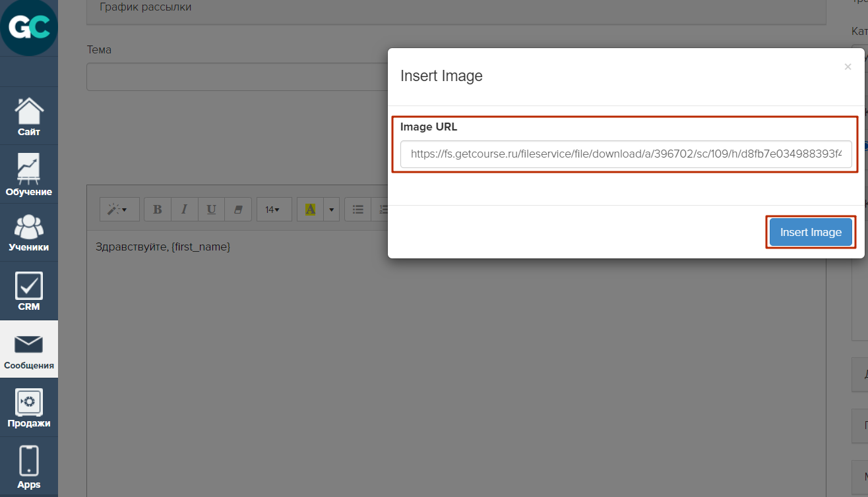Select the Сообщения sidebar item
Image resolution: width=868 pixels, height=497 pixels.
point(29,349)
